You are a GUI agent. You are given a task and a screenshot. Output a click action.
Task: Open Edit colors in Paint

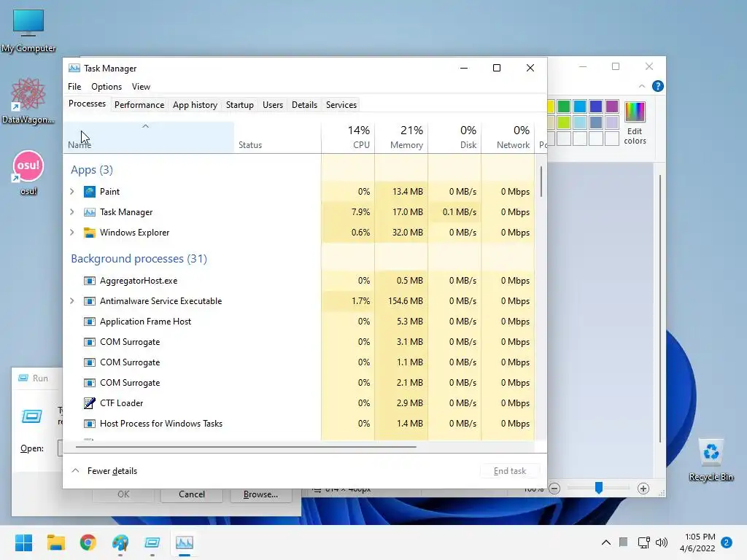(x=635, y=122)
